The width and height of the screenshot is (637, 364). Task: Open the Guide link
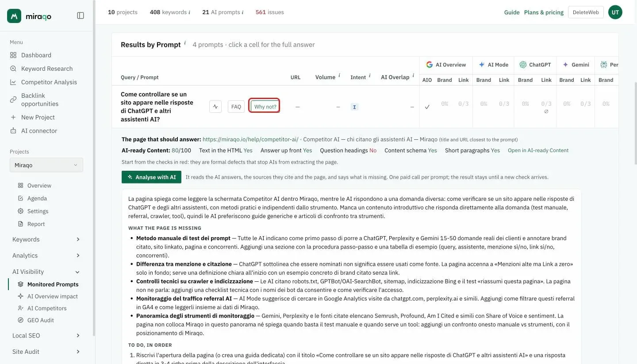[512, 12]
